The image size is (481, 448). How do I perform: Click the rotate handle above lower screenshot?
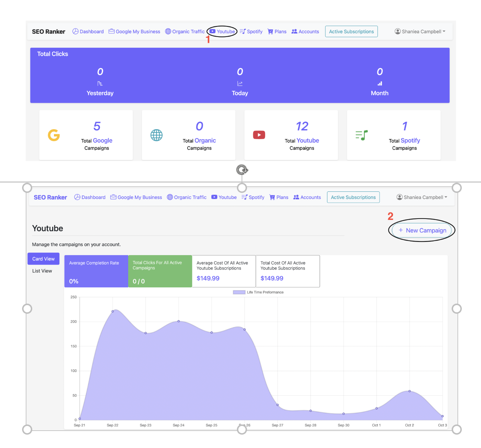click(242, 170)
